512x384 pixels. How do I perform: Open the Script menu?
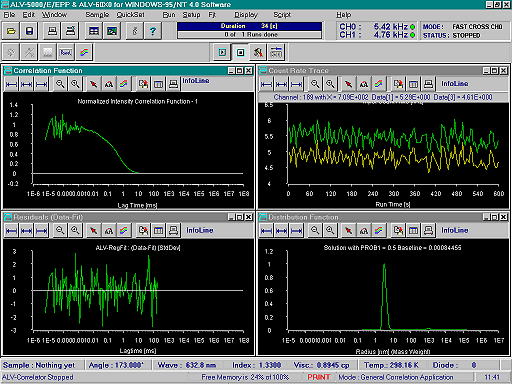tap(282, 15)
